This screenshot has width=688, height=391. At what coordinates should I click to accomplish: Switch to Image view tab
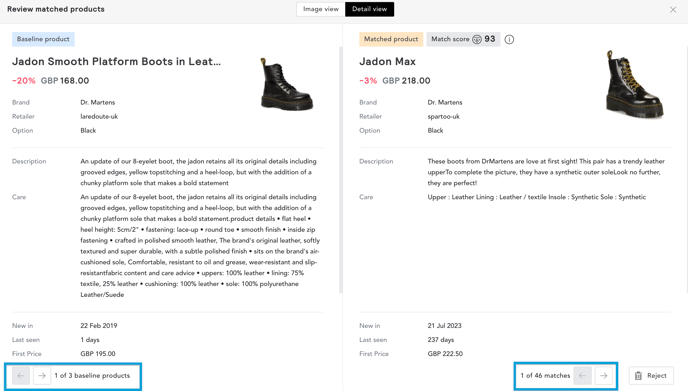321,9
